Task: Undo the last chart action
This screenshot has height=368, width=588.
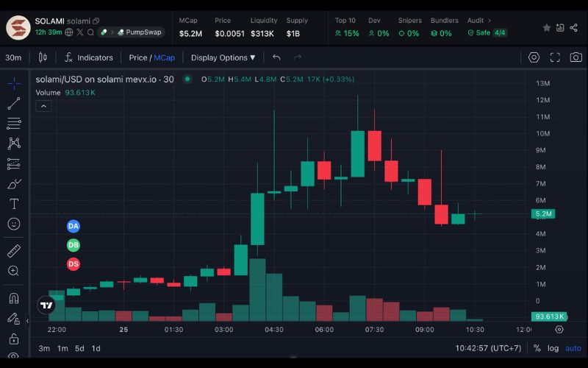Action: click(276, 57)
